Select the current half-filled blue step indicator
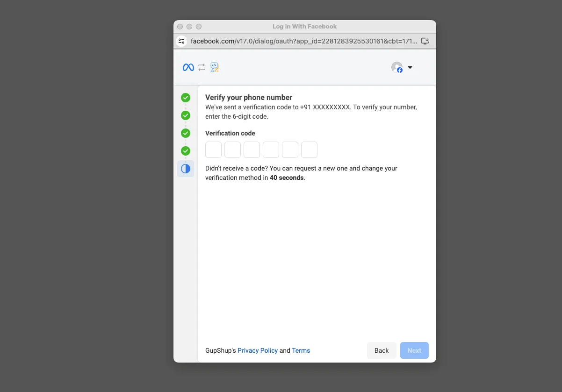Viewport: 562px width, 392px height. point(186,169)
